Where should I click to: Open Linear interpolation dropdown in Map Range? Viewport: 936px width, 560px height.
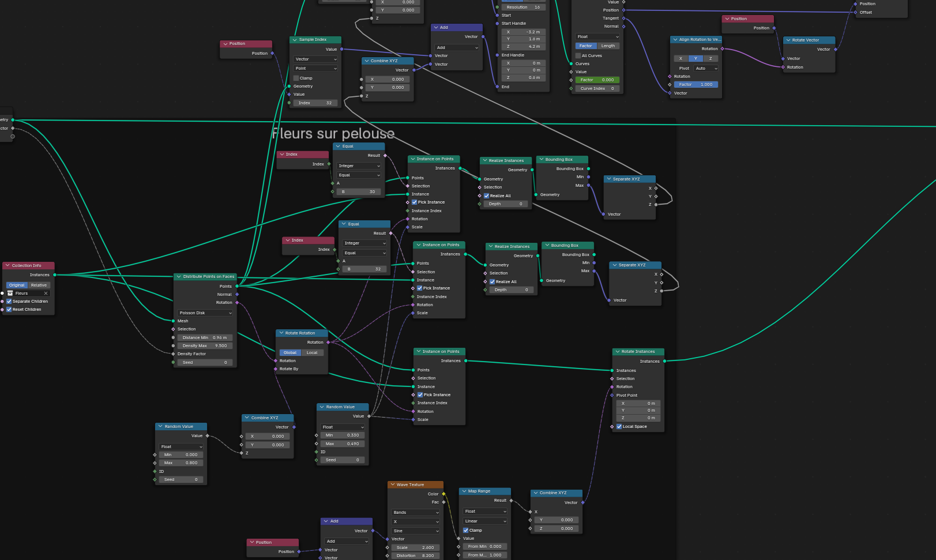(485, 521)
